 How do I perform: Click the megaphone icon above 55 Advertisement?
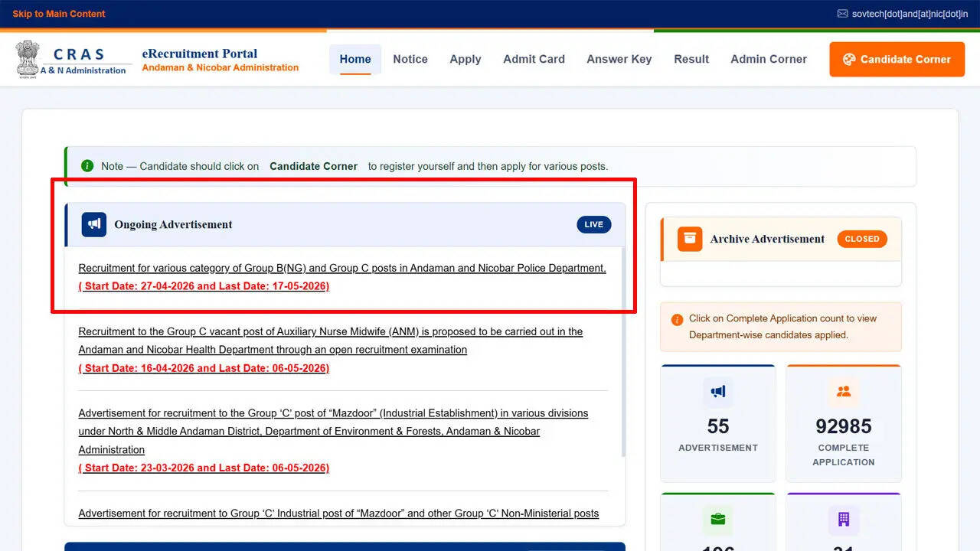(x=717, y=392)
